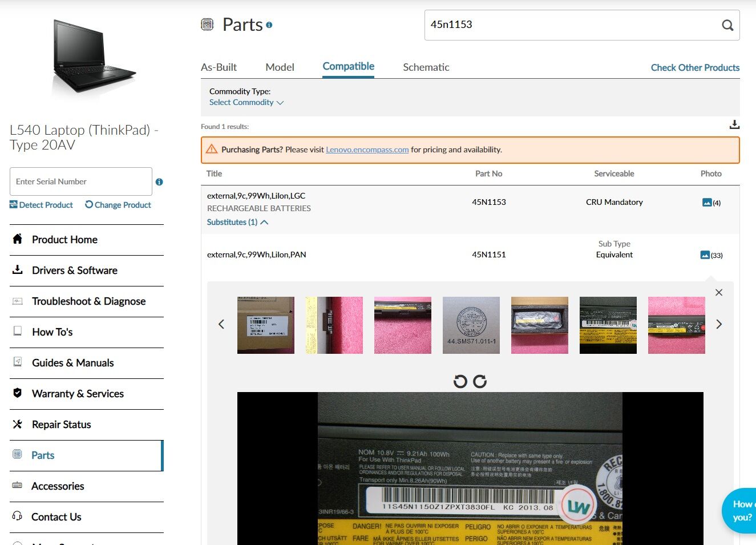Click the How To's book icon
The height and width of the screenshot is (545, 756).
tap(18, 331)
